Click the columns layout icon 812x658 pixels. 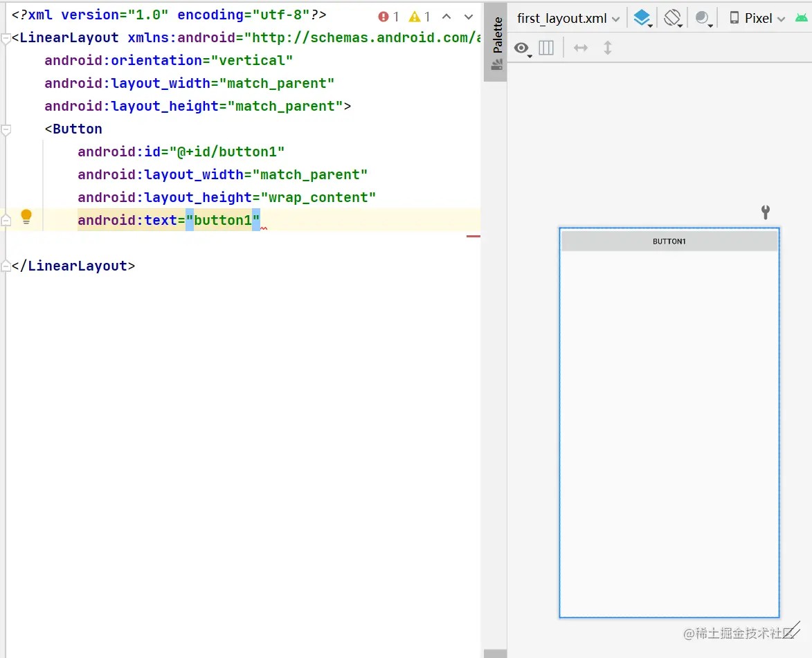point(546,48)
